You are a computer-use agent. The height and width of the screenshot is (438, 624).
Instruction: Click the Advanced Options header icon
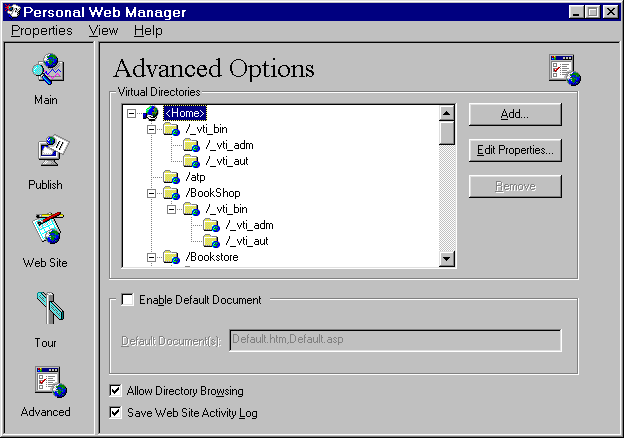(565, 70)
